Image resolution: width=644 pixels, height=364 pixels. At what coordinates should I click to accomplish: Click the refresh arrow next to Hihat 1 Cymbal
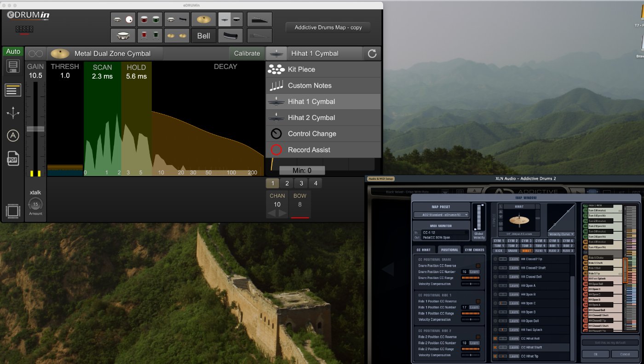tap(372, 53)
